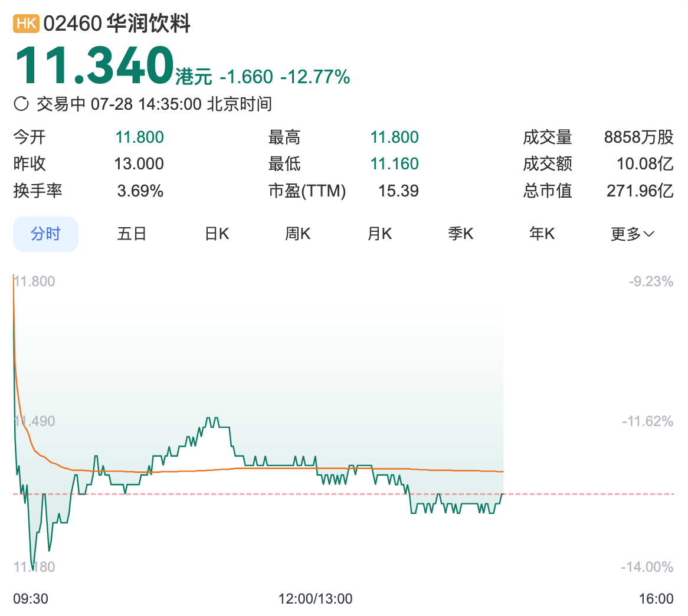Image resolution: width=688 pixels, height=616 pixels.
Task: Click the stock name 02460 华润饮料
Action: [117, 23]
